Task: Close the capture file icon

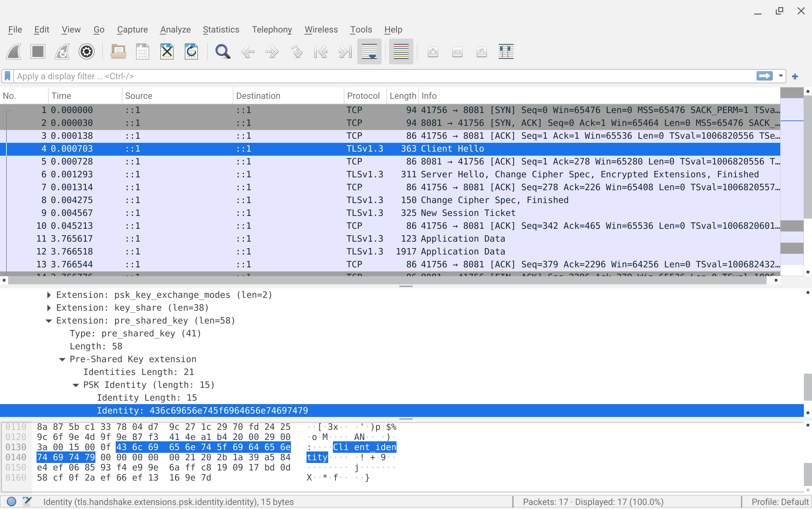Action: (x=167, y=52)
